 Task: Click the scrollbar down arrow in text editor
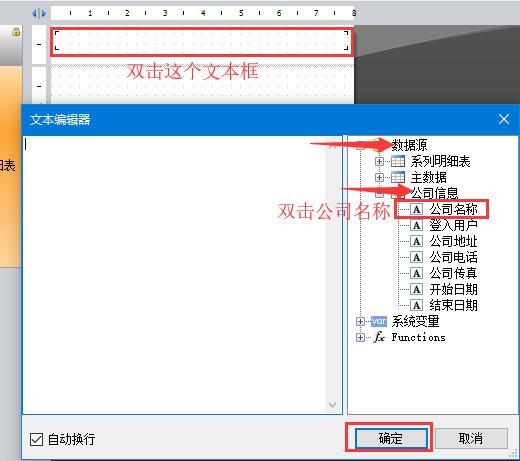332,405
